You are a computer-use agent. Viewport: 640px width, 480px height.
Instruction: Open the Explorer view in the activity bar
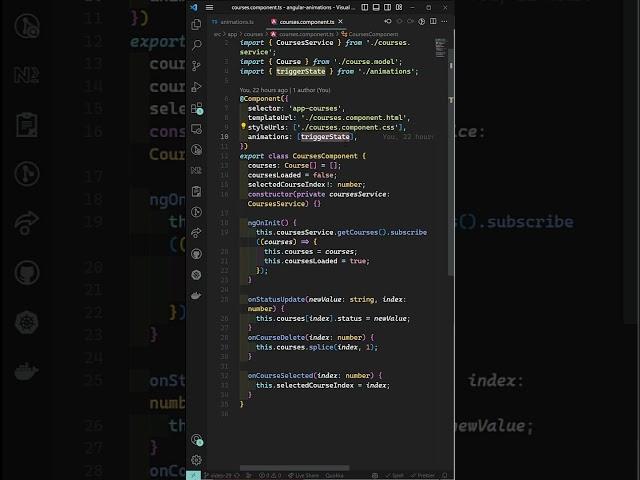196,24
